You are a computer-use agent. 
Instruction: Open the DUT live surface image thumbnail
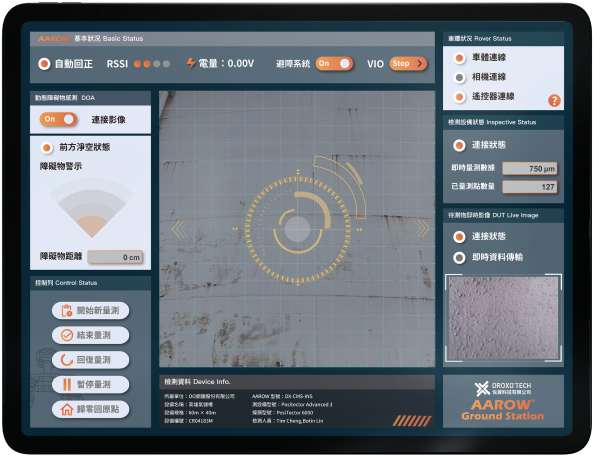click(x=503, y=318)
